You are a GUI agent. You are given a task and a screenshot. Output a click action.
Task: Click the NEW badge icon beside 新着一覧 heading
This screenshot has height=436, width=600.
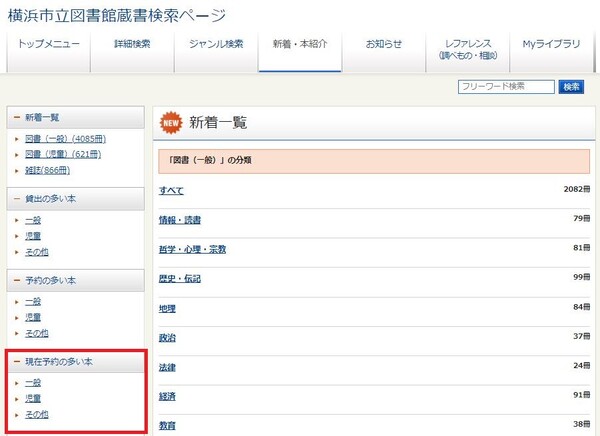click(172, 122)
